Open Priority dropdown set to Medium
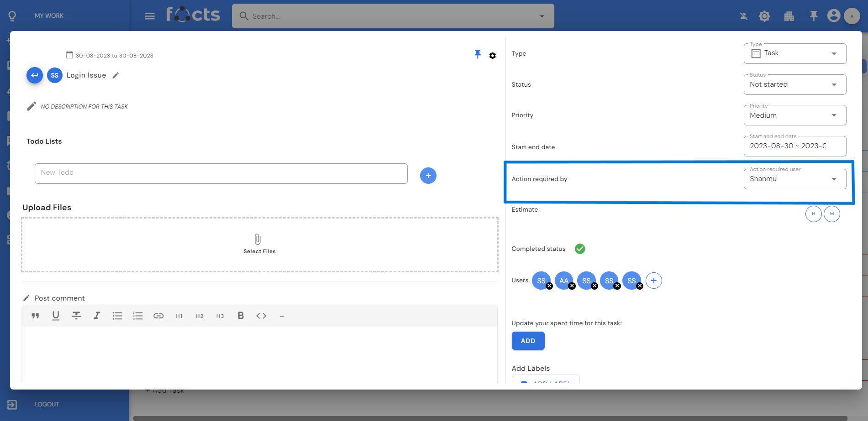 [794, 115]
